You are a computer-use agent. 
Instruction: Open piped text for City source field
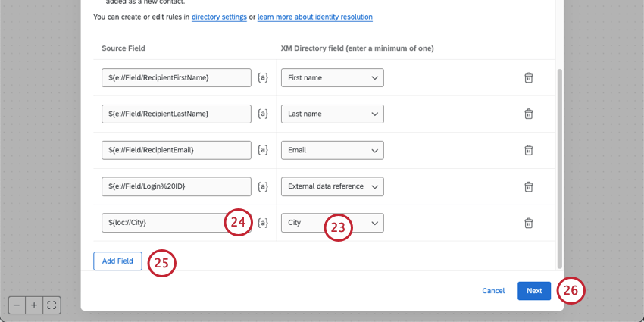pyautogui.click(x=263, y=223)
